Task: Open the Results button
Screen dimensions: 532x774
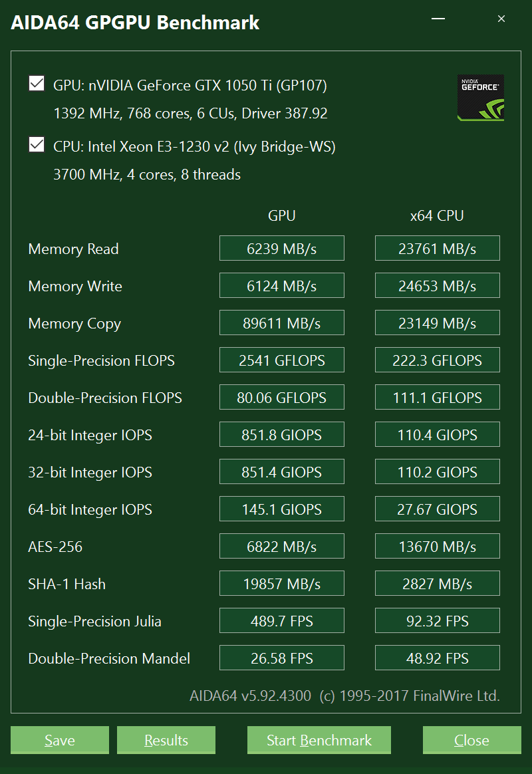Action: point(166,740)
